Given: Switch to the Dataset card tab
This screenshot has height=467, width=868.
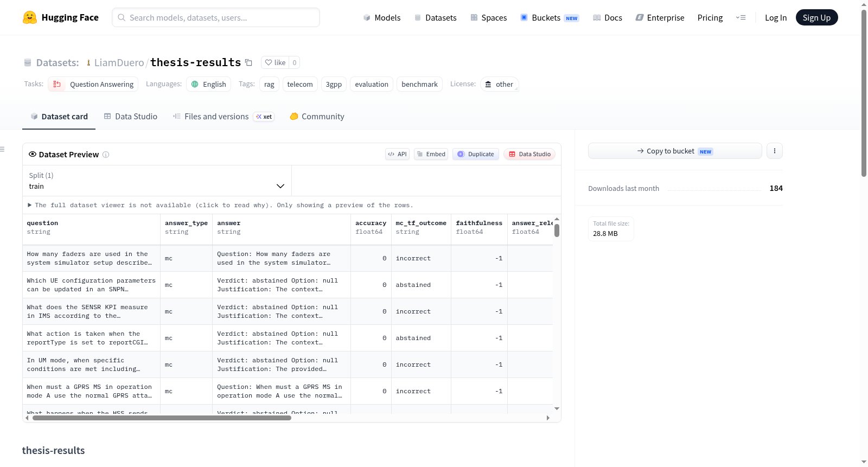Looking at the screenshot, I should (59, 117).
